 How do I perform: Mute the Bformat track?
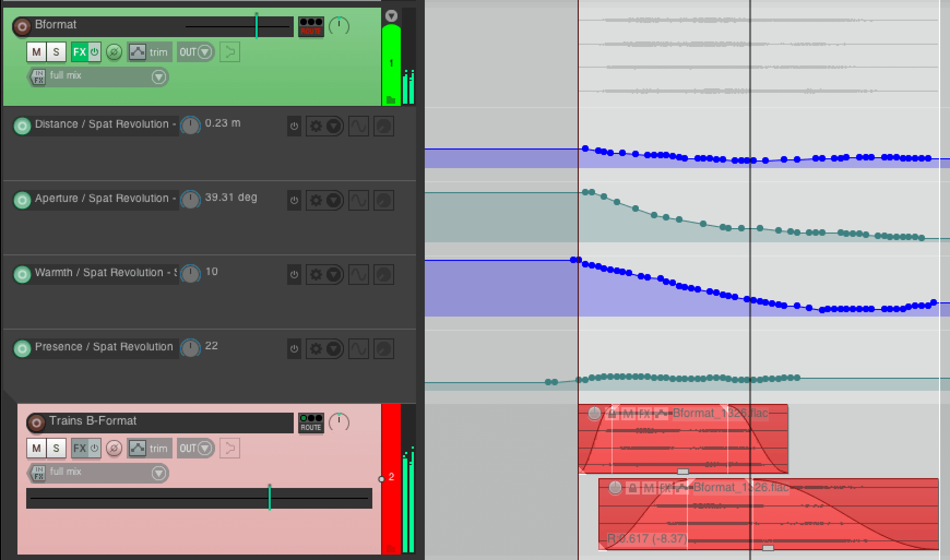point(37,52)
